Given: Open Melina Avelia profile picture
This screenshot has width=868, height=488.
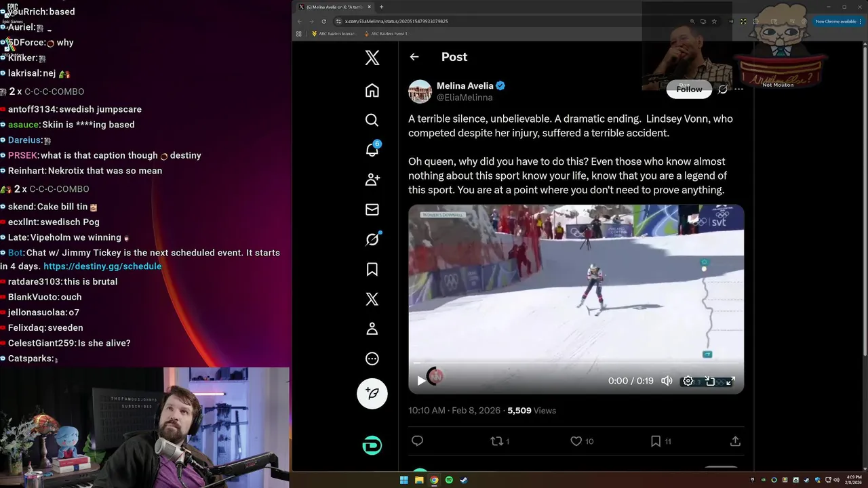Looking at the screenshot, I should pos(420,91).
